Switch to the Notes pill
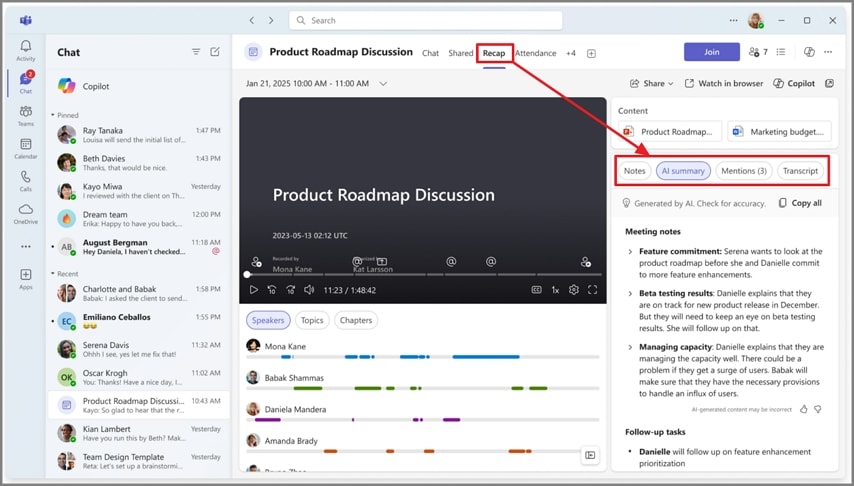This screenshot has width=854, height=486. 635,171
